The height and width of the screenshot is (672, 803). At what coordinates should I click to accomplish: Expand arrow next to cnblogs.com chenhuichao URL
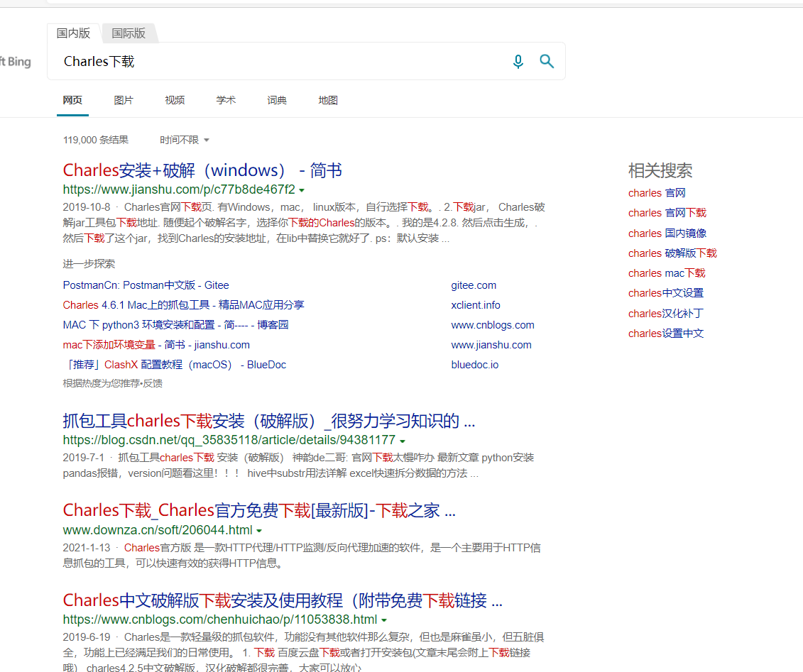[384, 620]
